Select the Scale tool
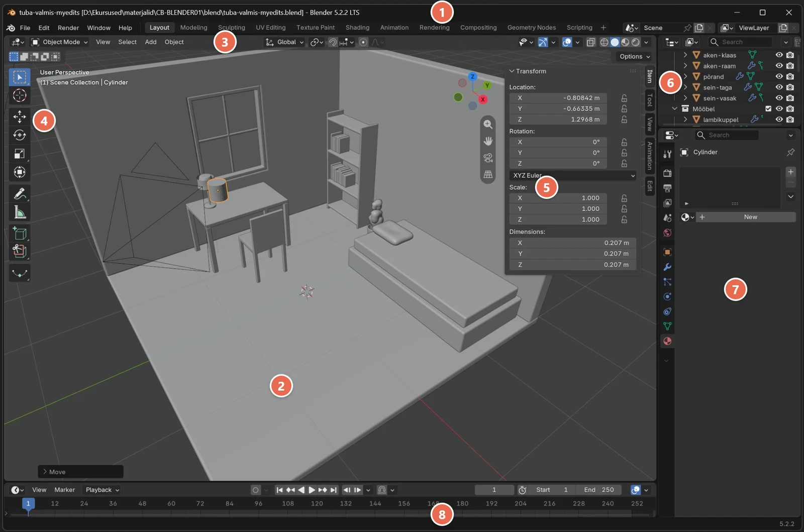 pyautogui.click(x=20, y=154)
